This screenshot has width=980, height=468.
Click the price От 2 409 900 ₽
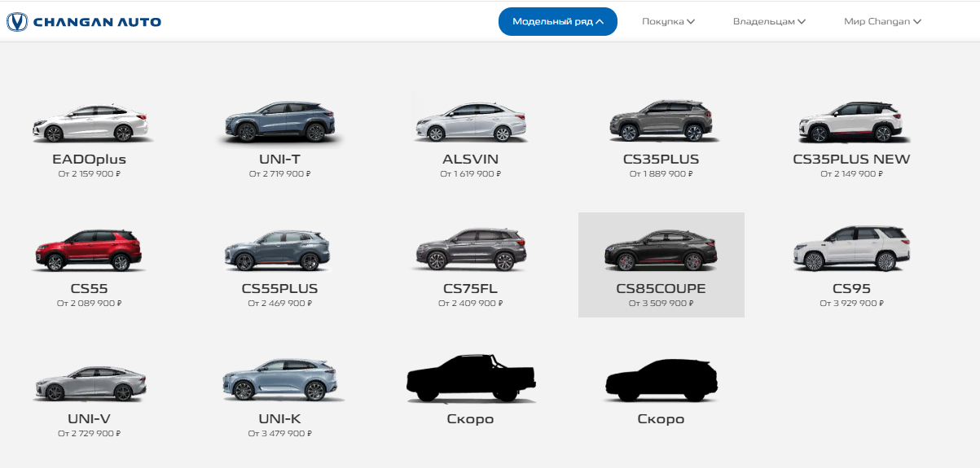click(470, 304)
